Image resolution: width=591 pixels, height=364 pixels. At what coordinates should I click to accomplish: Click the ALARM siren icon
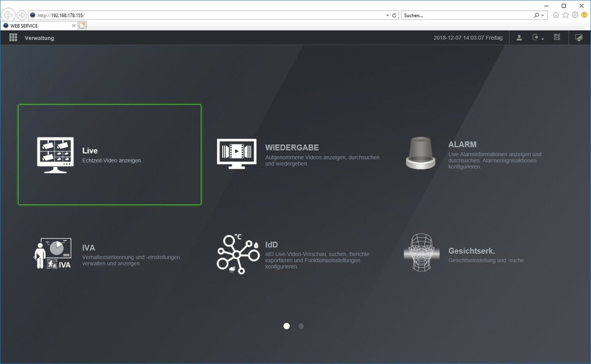pyautogui.click(x=420, y=153)
